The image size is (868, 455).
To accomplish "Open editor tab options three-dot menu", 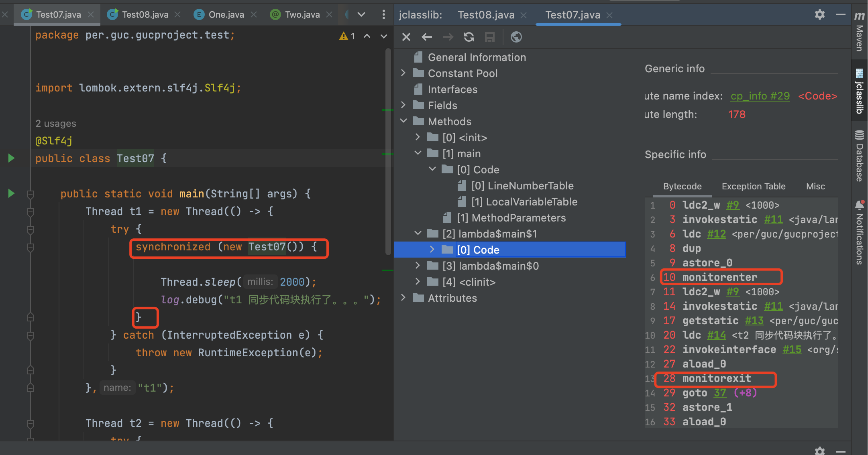I will click(383, 15).
